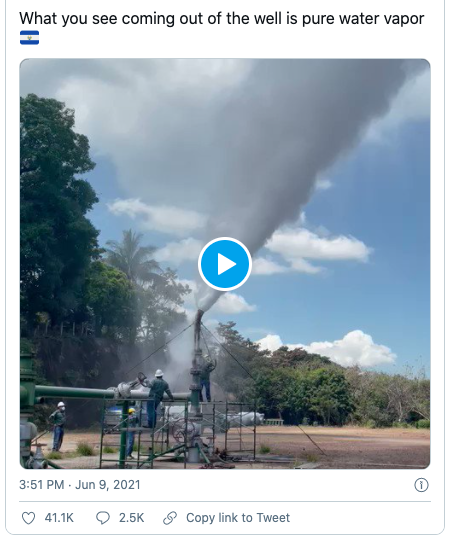Viewport: 450px width, 541px height.
Task: Click the chain link copy icon
Action: click(x=170, y=518)
